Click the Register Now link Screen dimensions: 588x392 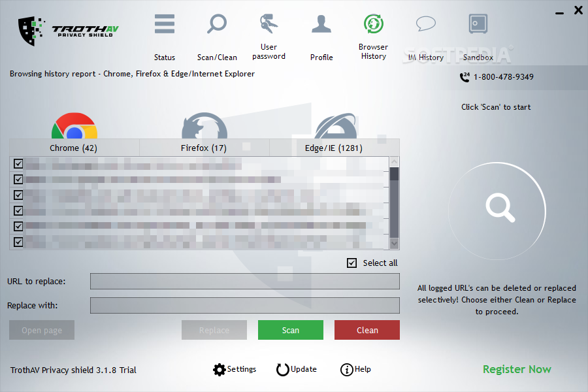(x=517, y=370)
